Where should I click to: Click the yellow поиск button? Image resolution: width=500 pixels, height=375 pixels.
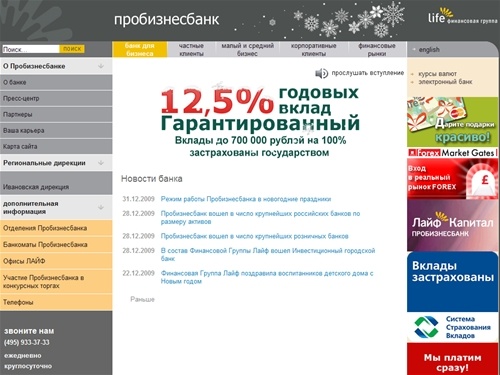pyautogui.click(x=72, y=49)
